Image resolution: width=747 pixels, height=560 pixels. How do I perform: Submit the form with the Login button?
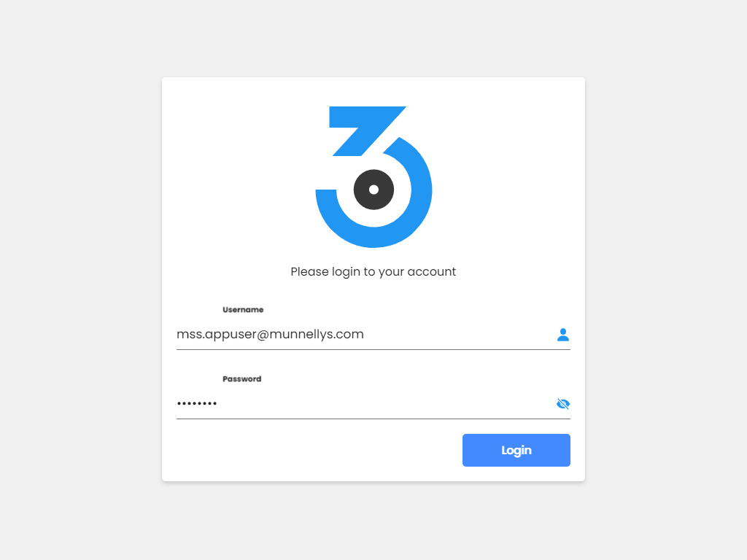516,450
